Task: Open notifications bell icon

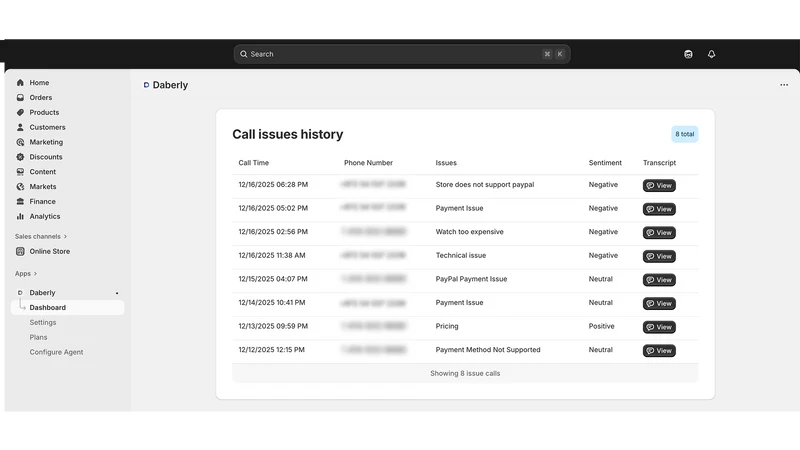Action: tap(711, 54)
